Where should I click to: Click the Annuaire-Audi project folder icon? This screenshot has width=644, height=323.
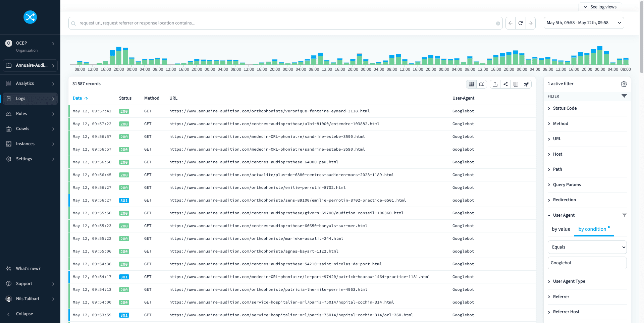click(9, 65)
